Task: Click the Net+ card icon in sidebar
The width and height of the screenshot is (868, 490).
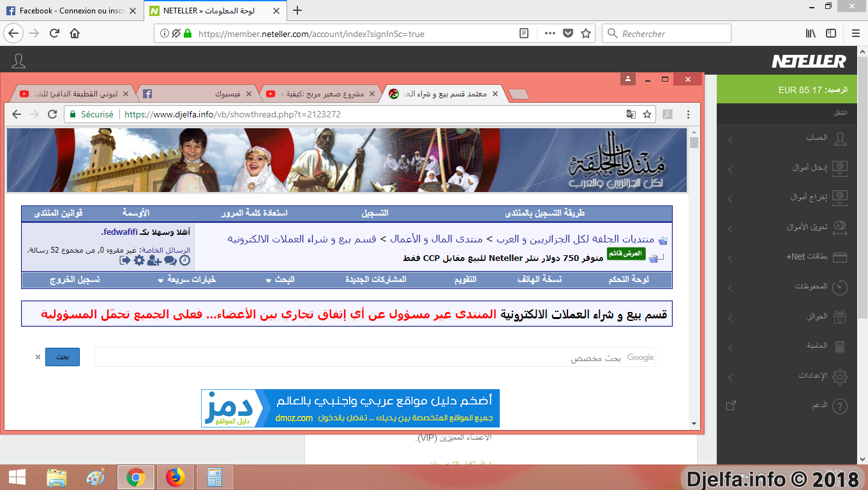Action: 841,257
